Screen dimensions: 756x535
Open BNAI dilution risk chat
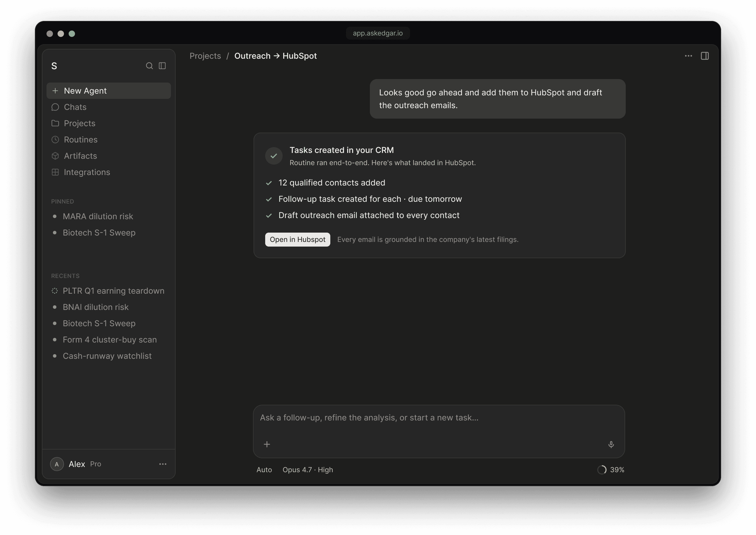tap(109, 307)
